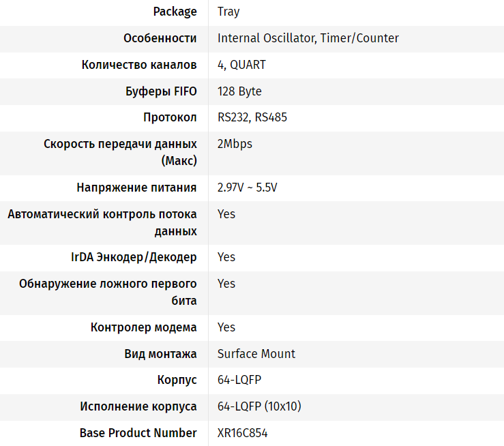Click the Package row label
The height and width of the screenshot is (446, 504).
175,12
